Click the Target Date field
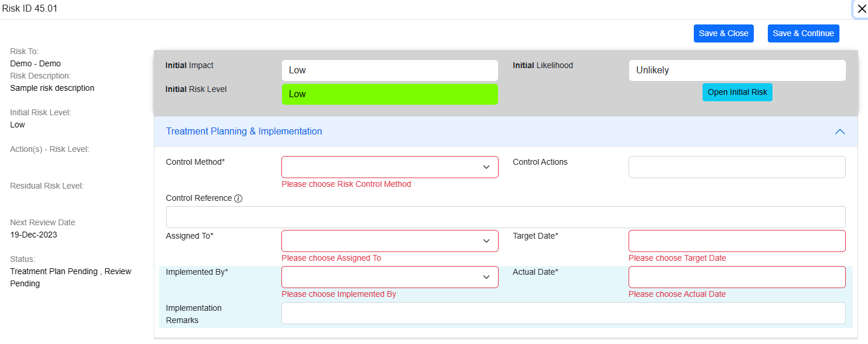 pyautogui.click(x=737, y=241)
